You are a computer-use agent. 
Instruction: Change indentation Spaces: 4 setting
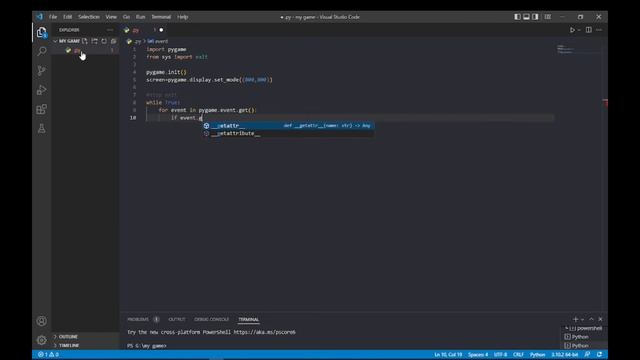coord(478,355)
